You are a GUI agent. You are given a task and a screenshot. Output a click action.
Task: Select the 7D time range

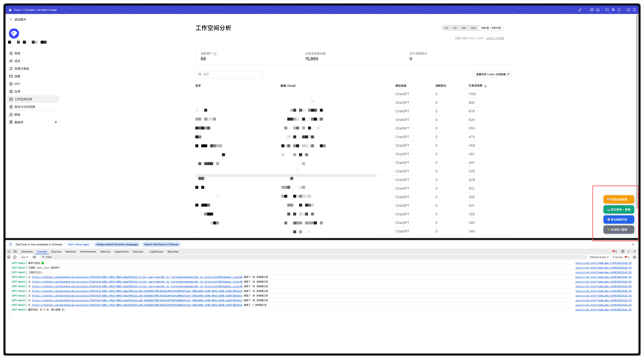[446, 28]
